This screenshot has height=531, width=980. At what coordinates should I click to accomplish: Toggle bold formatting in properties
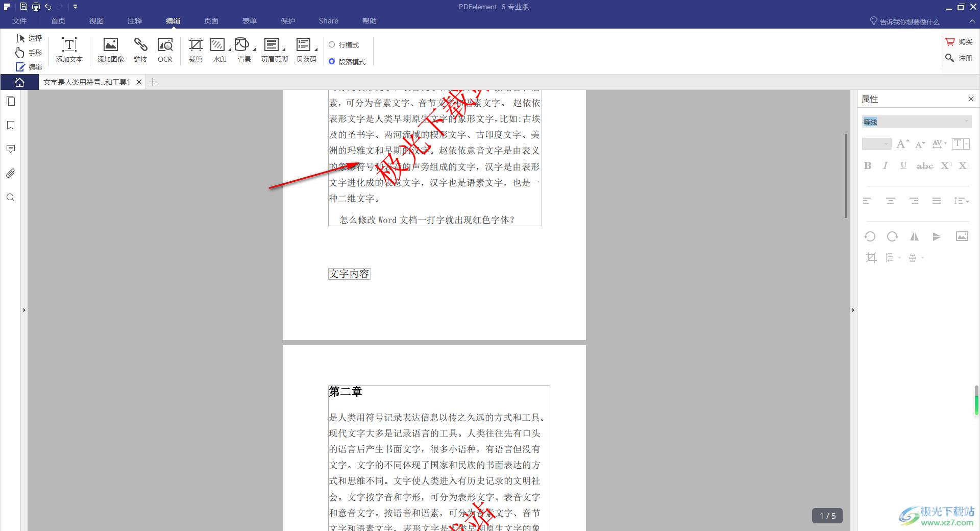[868, 165]
